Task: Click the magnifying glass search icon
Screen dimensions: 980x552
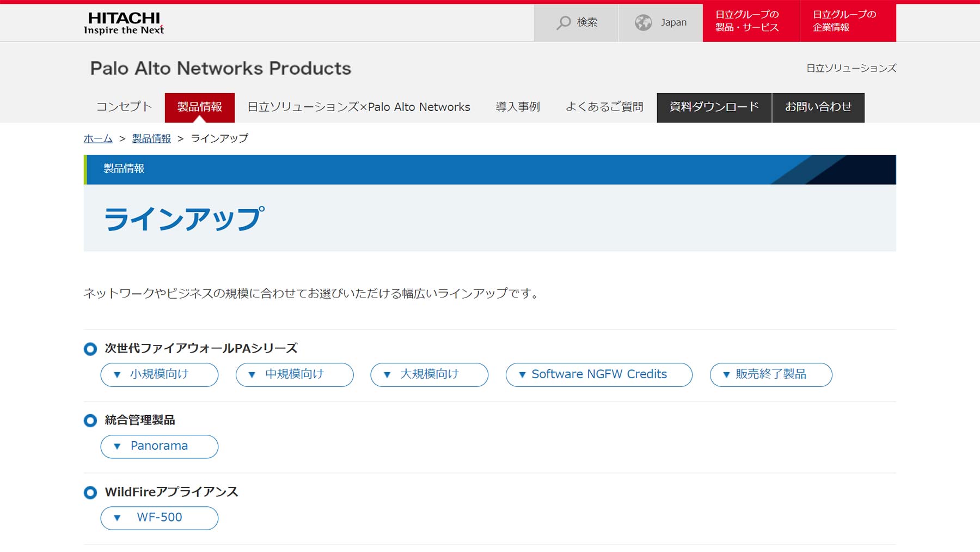Action: point(563,22)
